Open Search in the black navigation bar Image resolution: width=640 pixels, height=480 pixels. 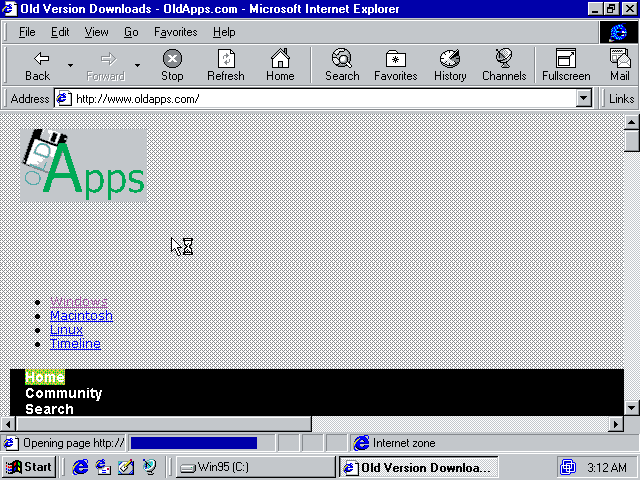pyautogui.click(x=49, y=409)
